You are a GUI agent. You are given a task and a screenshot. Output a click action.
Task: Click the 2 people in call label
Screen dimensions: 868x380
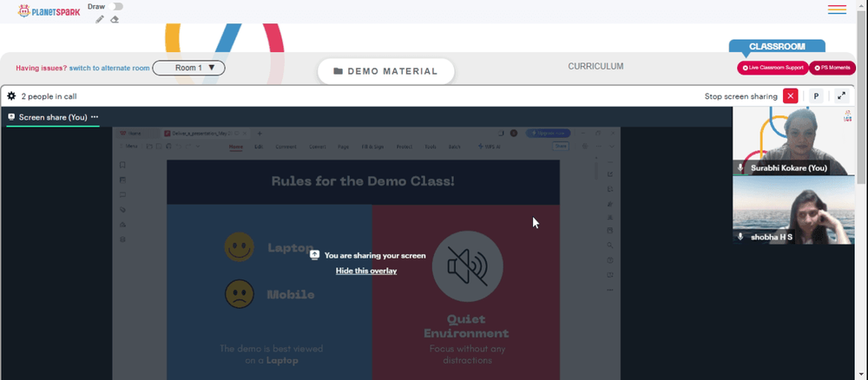click(x=49, y=96)
